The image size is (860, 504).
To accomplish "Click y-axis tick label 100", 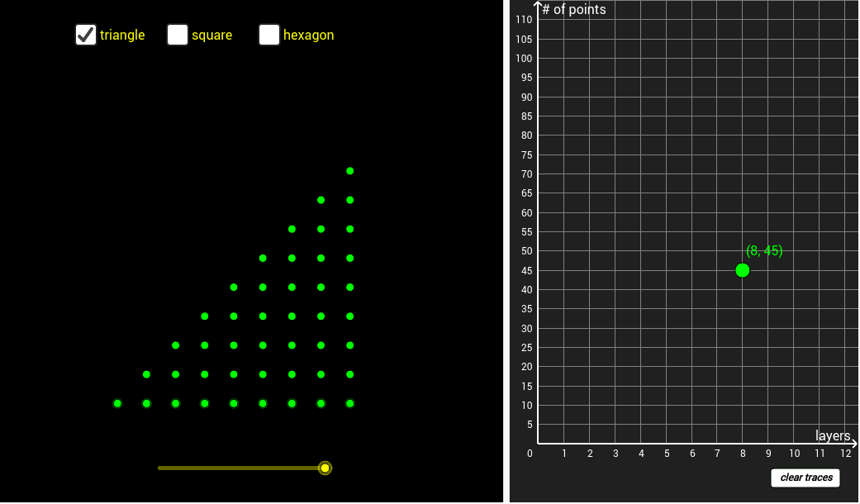I will click(524, 59).
